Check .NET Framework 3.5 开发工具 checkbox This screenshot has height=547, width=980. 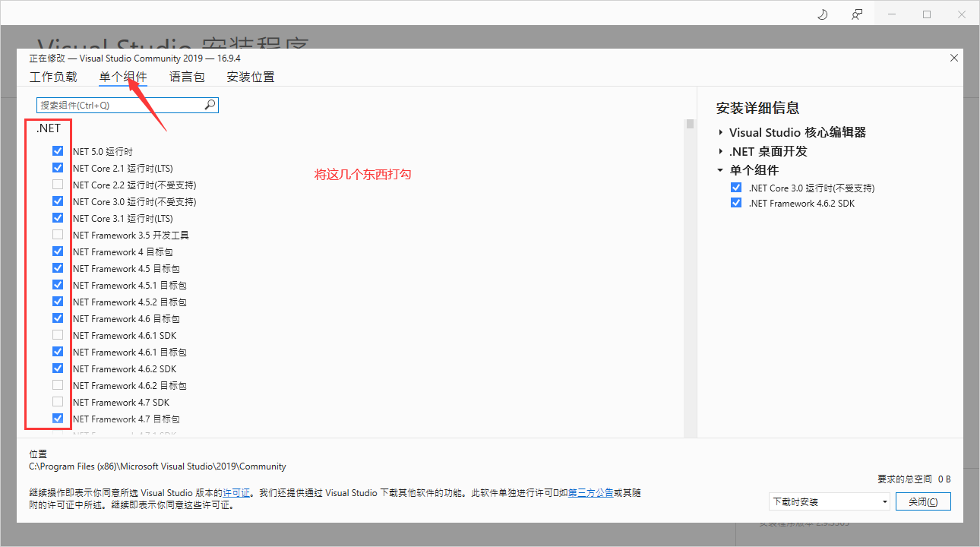(x=58, y=235)
